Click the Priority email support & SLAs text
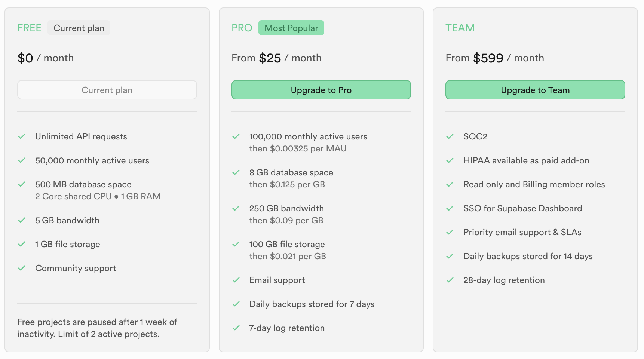 pos(522,232)
